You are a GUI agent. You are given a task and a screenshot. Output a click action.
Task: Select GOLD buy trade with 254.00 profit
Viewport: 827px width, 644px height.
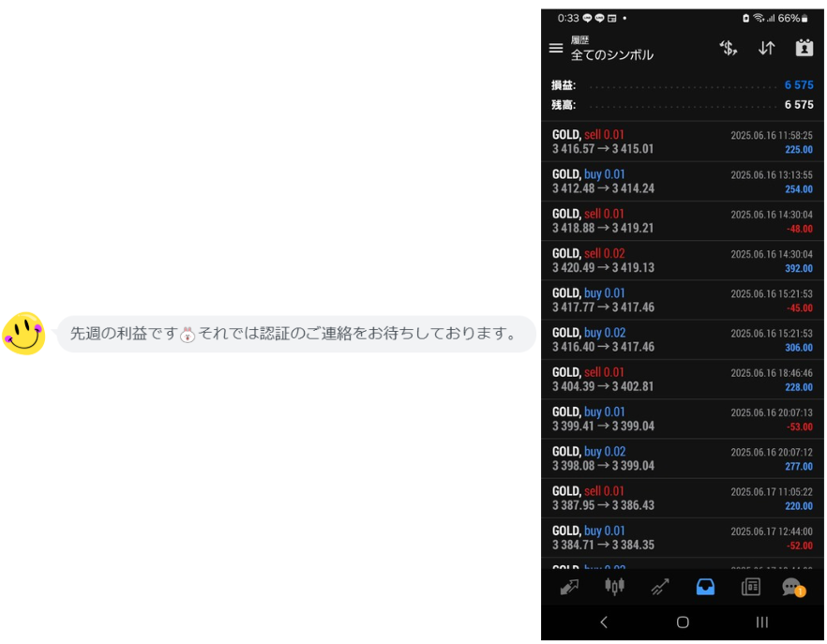coord(682,181)
